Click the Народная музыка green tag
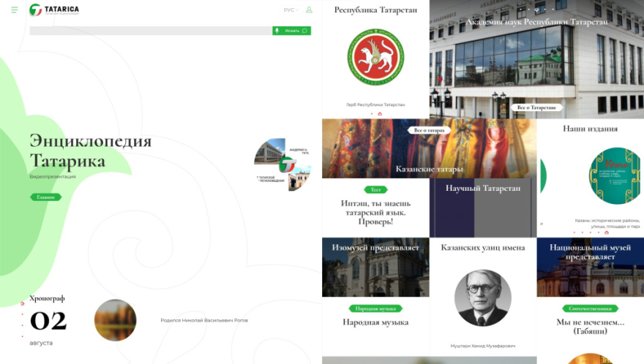Screen dimensions: 644x364 click(x=375, y=308)
